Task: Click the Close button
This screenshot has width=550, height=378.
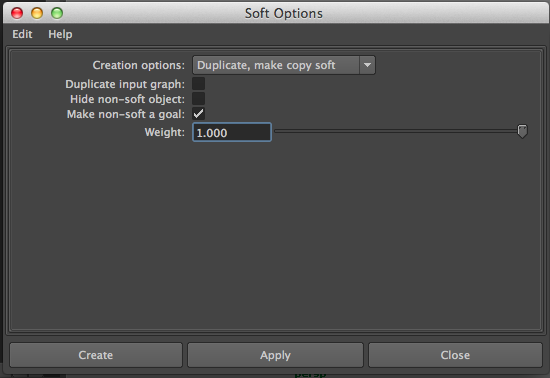Action: (455, 355)
